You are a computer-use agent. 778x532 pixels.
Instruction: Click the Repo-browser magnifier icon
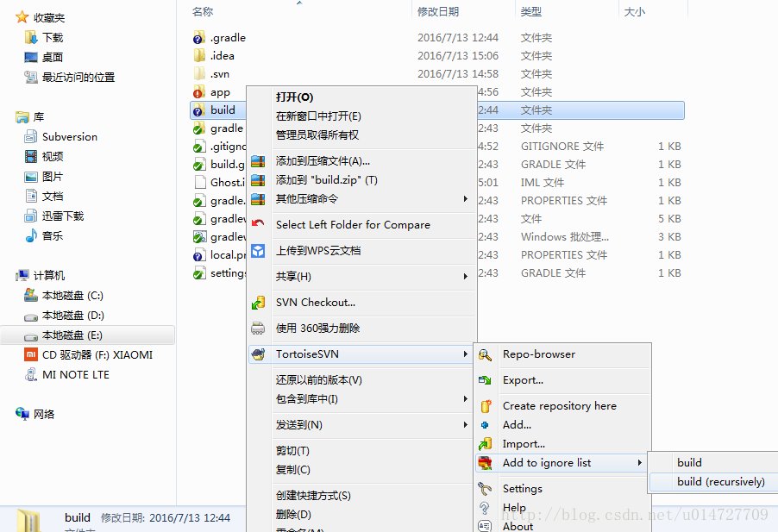tap(485, 354)
